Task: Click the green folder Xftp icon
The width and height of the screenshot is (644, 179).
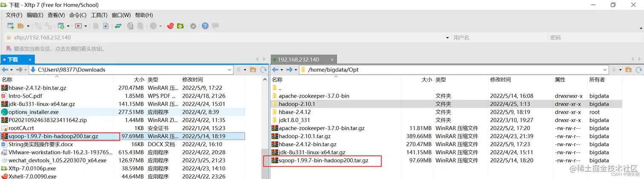Action: (181, 26)
